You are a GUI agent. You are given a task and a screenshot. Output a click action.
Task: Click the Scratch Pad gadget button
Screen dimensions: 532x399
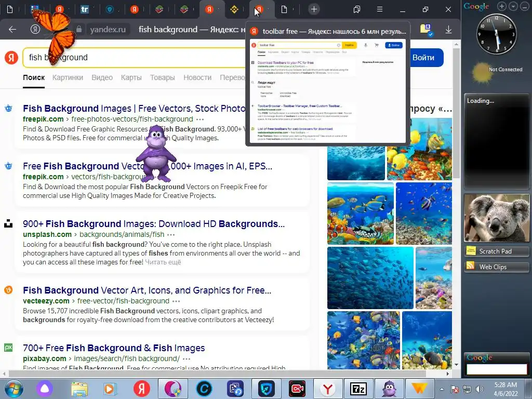tap(496, 251)
